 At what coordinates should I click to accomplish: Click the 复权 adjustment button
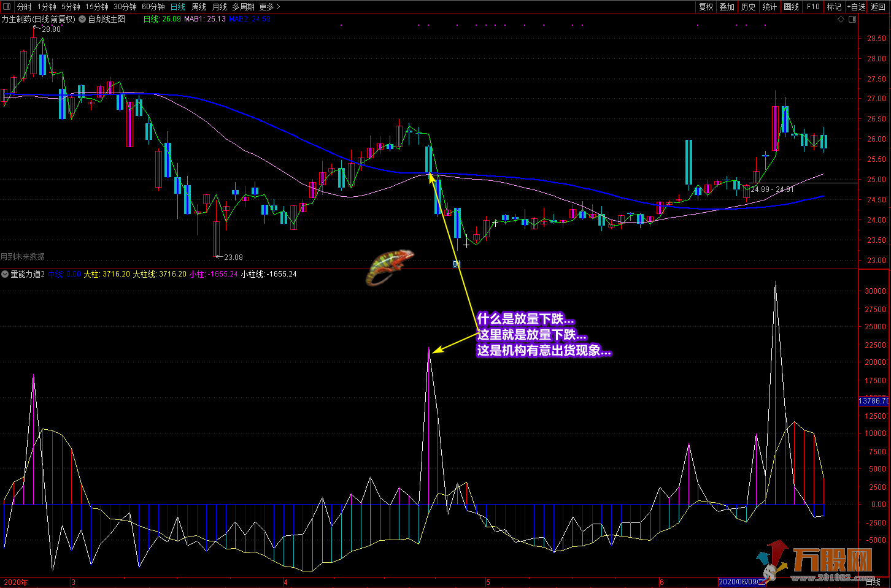click(706, 7)
